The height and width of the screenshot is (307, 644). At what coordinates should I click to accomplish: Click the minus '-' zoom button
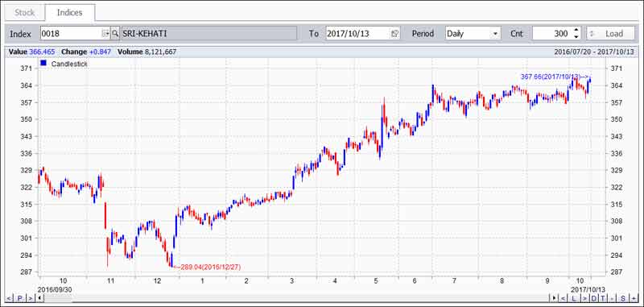point(612,298)
